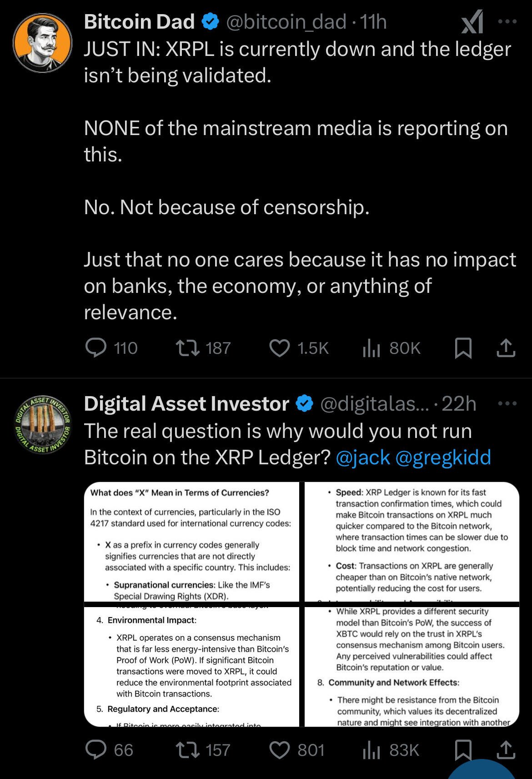Image resolution: width=532 pixels, height=779 pixels.
Task: View the 'What does X Mean' image
Action: pyautogui.click(x=191, y=542)
